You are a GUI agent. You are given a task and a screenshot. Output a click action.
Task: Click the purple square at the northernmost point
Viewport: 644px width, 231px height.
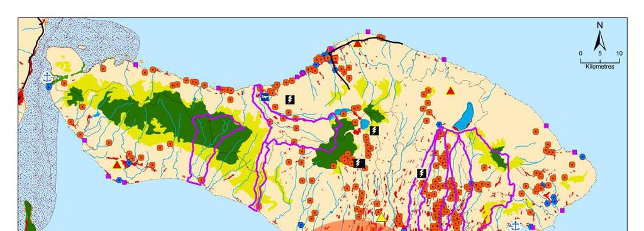click(x=368, y=31)
